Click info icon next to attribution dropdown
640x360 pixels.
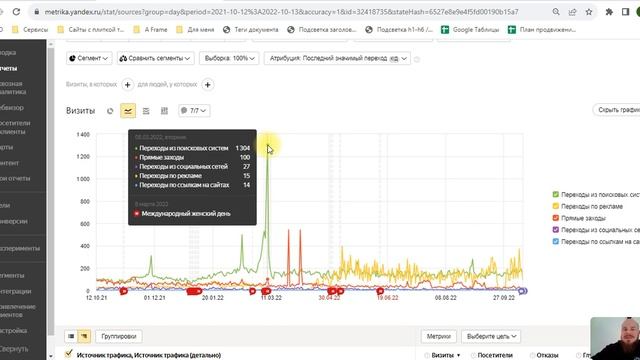[x=417, y=59]
